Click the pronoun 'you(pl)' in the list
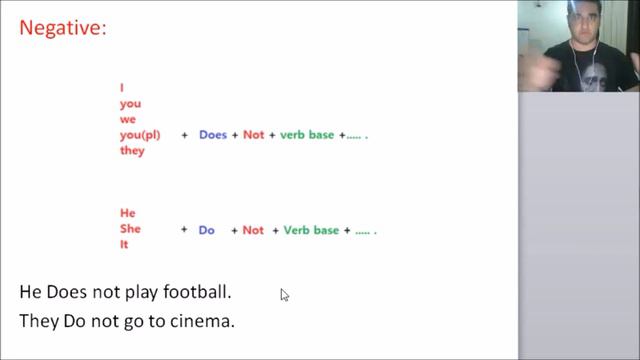Image resolution: width=640 pixels, height=360 pixels. pyautogui.click(x=140, y=135)
